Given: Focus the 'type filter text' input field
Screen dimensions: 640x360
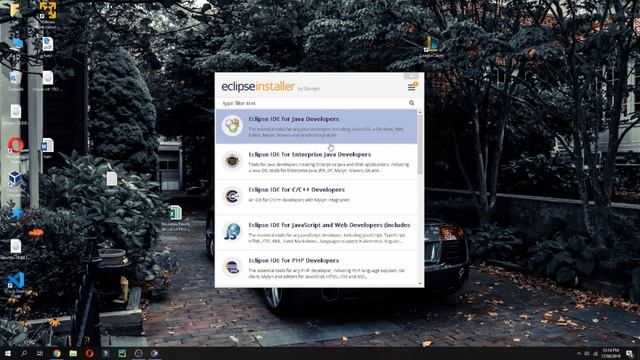Looking at the screenshot, I should pyautogui.click(x=314, y=103).
